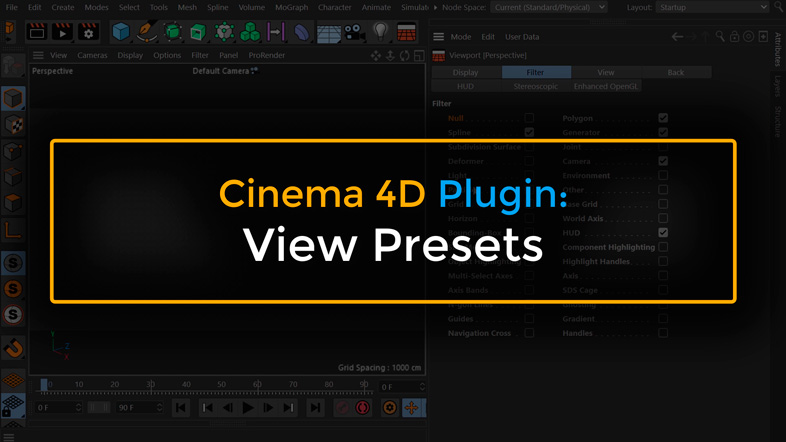
Task: Switch to Edges mode in left palette
Action: point(13,177)
